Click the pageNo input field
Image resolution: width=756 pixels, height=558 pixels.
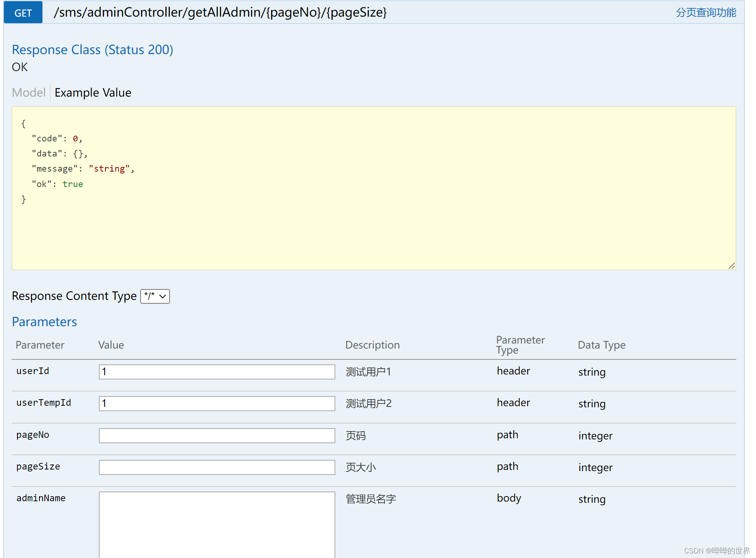217,436
